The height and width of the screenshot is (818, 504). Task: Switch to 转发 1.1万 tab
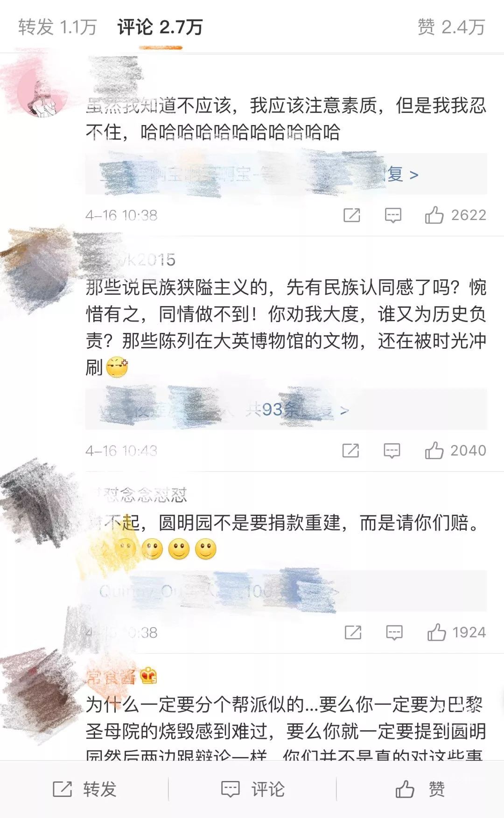[x=57, y=27]
